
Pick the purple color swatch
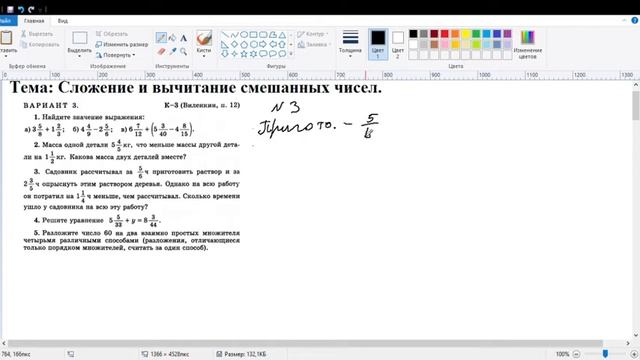point(507,34)
